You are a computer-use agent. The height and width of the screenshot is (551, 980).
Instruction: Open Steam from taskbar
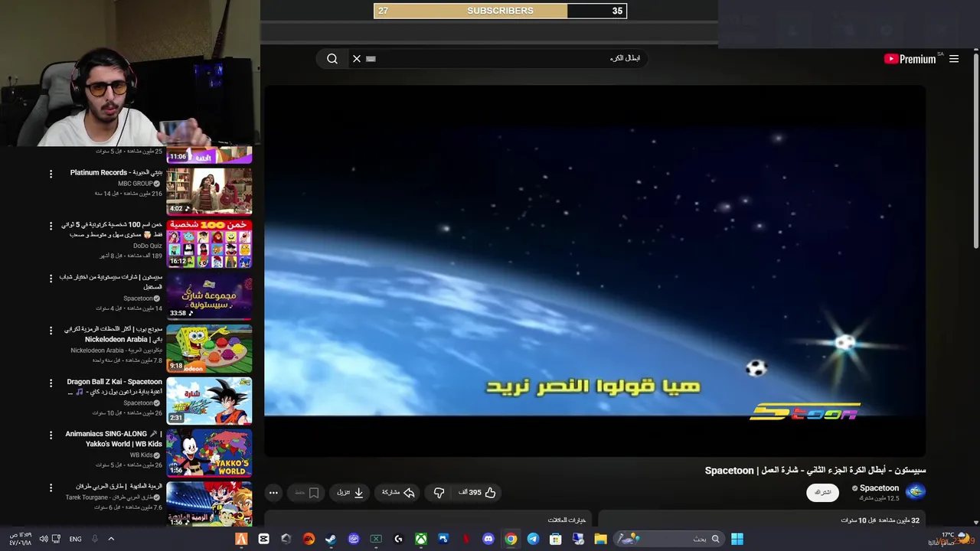click(331, 539)
